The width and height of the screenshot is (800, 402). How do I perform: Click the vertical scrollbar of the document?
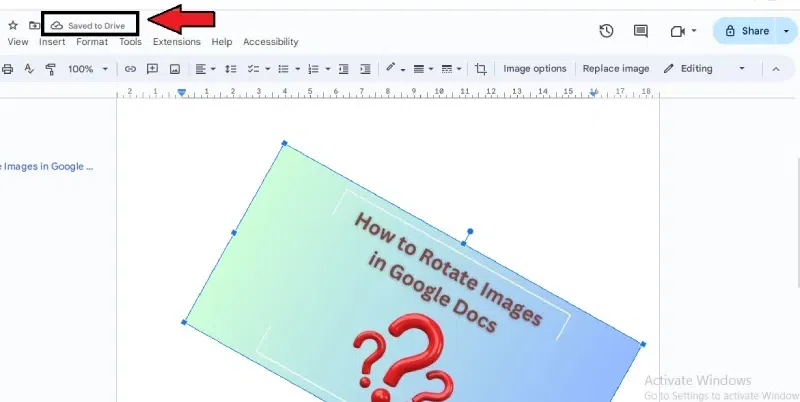point(797,223)
